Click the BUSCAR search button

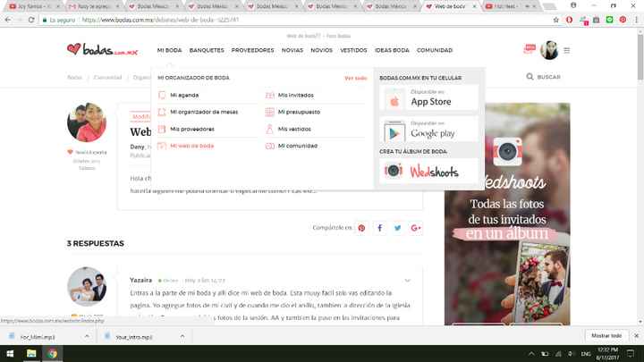544,77
